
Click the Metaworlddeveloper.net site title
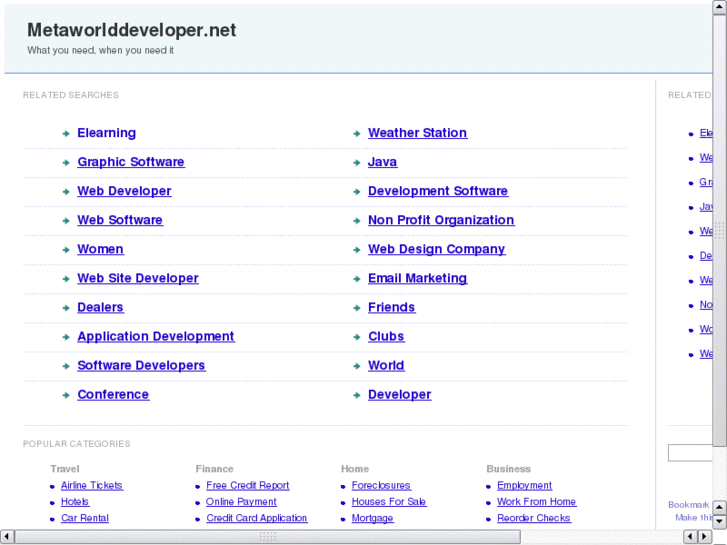click(132, 30)
